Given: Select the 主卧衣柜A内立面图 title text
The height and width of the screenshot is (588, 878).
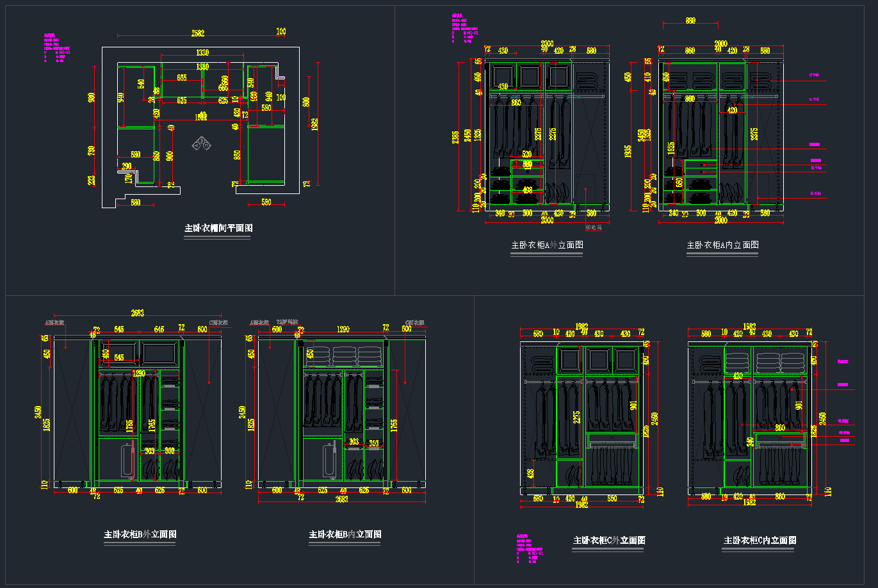Looking at the screenshot, I should click(722, 245).
